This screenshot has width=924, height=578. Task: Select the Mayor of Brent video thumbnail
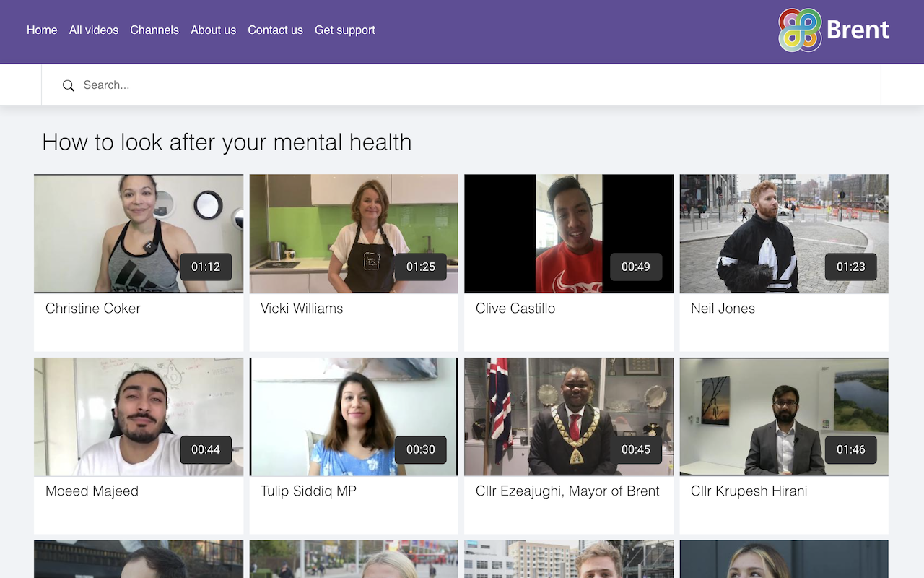(x=569, y=417)
